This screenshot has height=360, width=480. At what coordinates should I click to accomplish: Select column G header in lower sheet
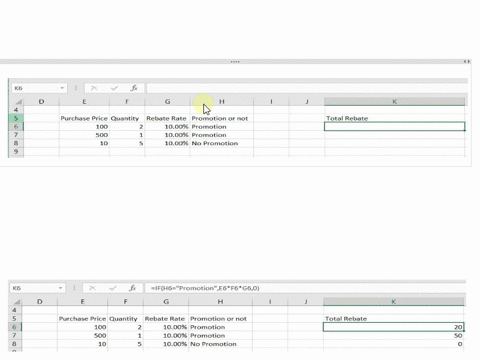(166, 302)
